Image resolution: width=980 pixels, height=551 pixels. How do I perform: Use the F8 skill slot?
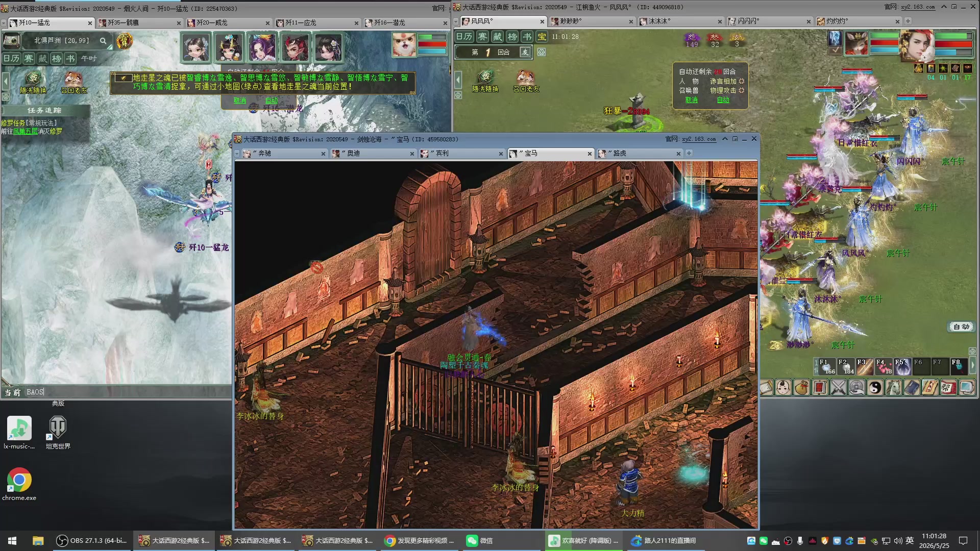pos(959,366)
